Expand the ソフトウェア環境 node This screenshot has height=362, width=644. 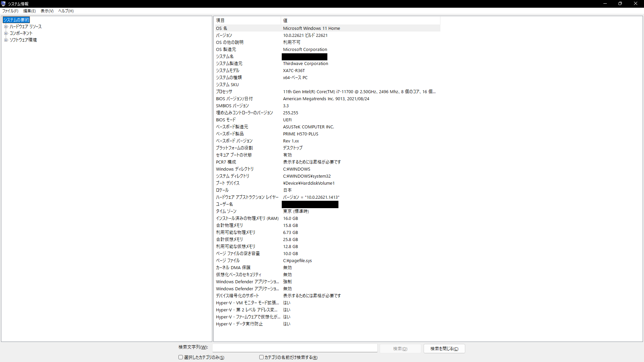coord(6,40)
